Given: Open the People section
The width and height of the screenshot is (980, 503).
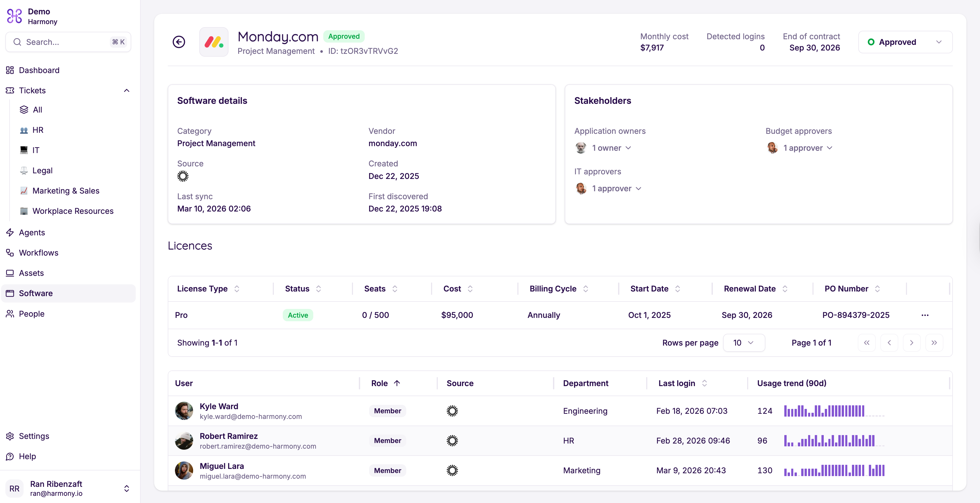Looking at the screenshot, I should coord(32,313).
